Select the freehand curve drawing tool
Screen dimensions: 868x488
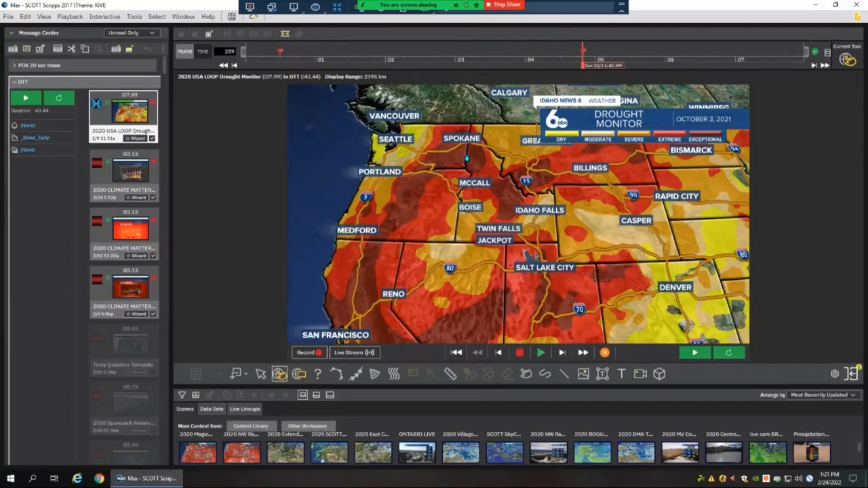pyautogui.click(x=545, y=373)
